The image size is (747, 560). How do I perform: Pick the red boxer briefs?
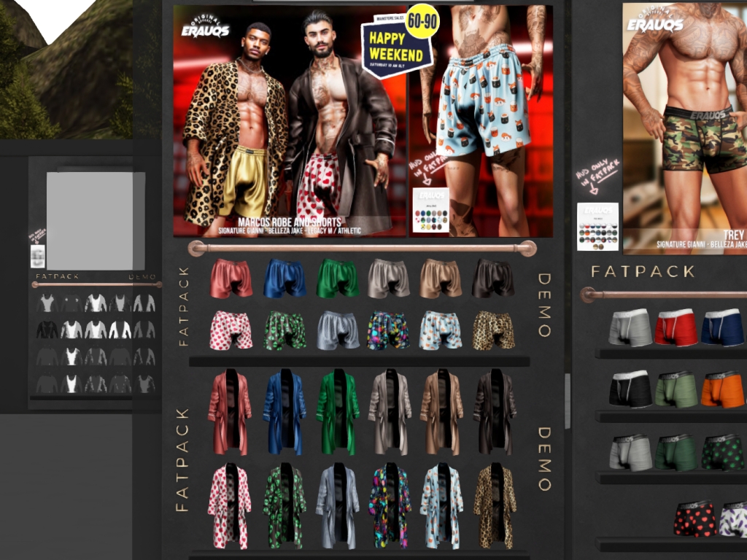(676, 327)
